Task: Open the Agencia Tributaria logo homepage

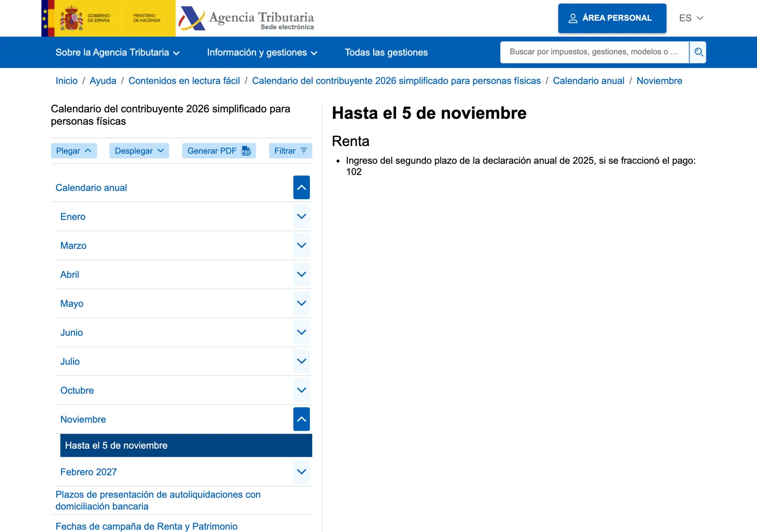Action: pyautogui.click(x=246, y=18)
